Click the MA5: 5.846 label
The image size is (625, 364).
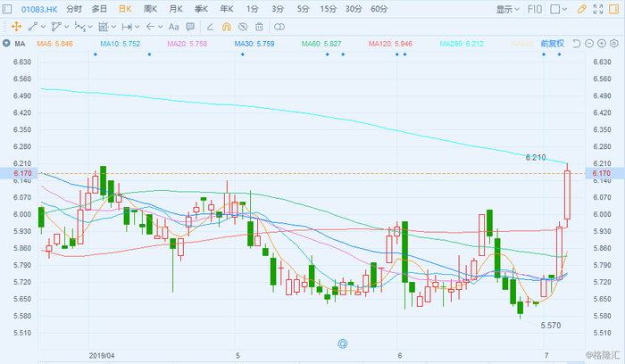tap(54, 44)
